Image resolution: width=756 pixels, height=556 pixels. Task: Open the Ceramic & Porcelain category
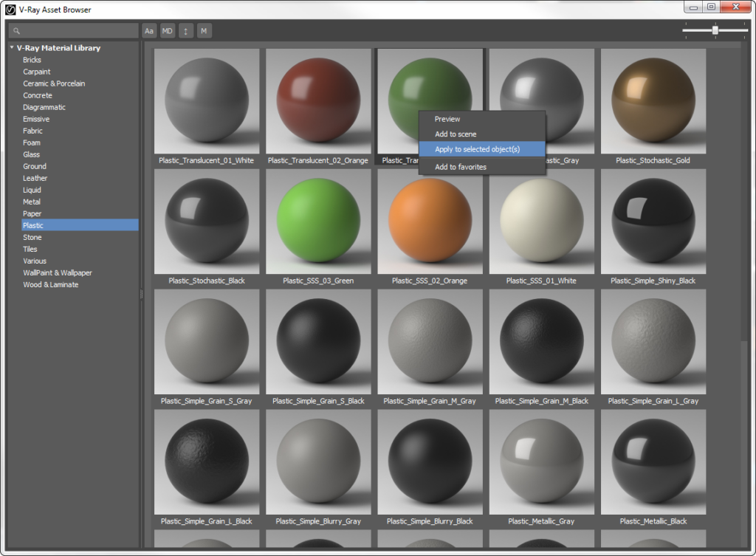(54, 83)
